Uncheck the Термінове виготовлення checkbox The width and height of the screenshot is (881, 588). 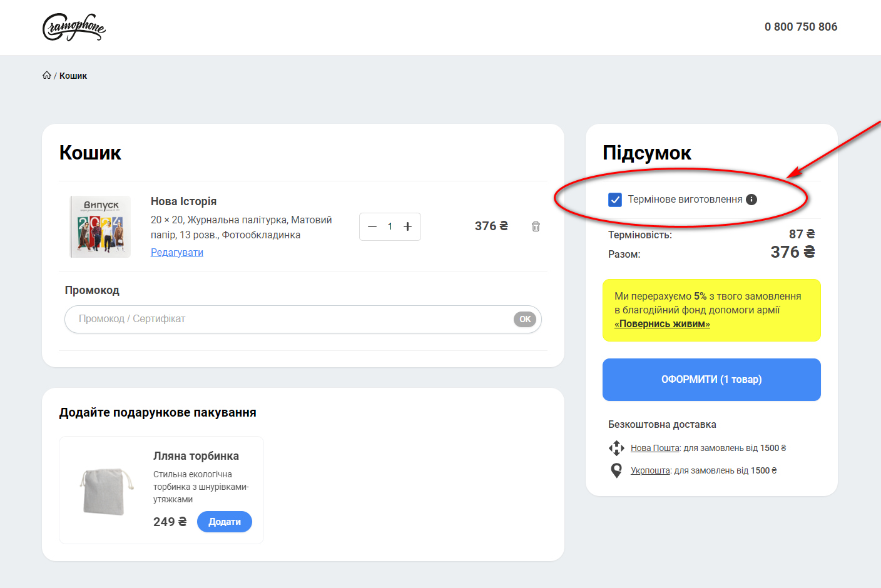click(x=615, y=200)
